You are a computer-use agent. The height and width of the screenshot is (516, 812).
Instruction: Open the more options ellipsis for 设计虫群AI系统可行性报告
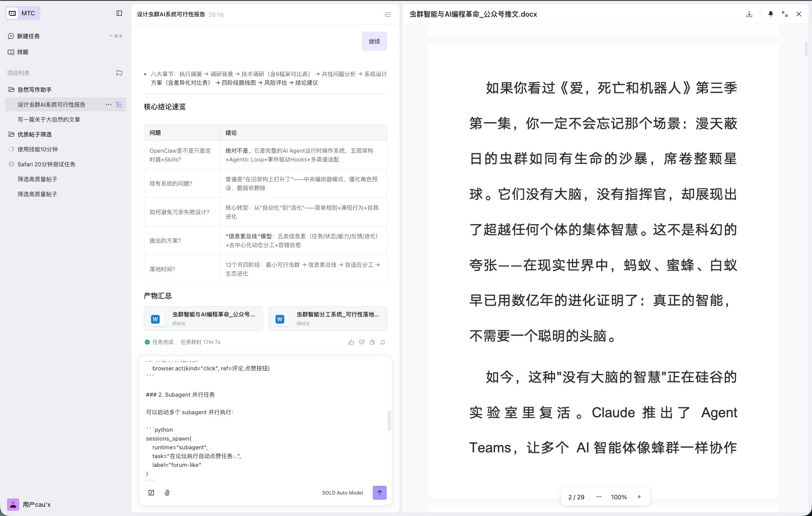(x=108, y=104)
